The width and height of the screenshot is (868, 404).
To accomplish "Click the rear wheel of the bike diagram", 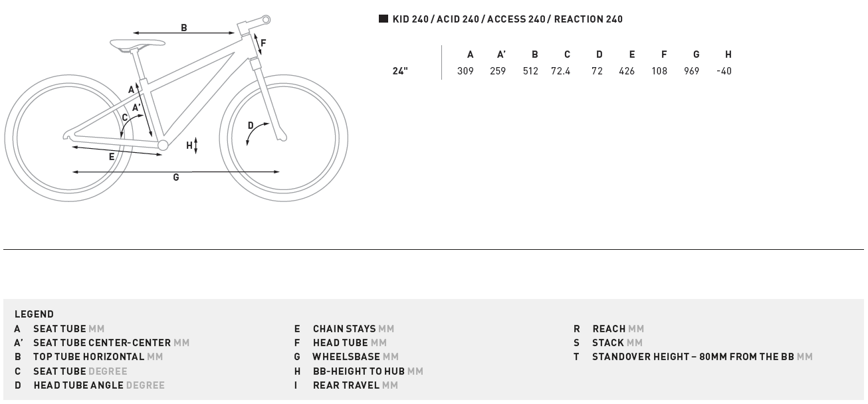I will pos(69,138).
